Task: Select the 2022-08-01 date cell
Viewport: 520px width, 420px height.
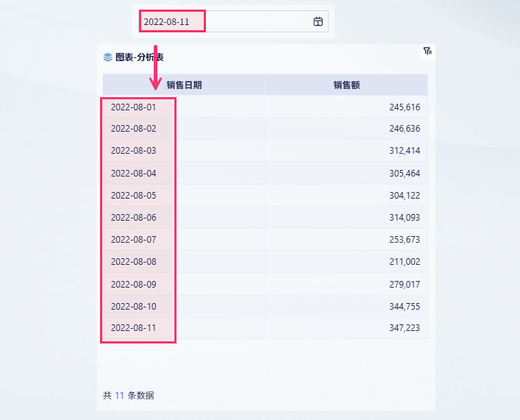Action: [x=134, y=107]
